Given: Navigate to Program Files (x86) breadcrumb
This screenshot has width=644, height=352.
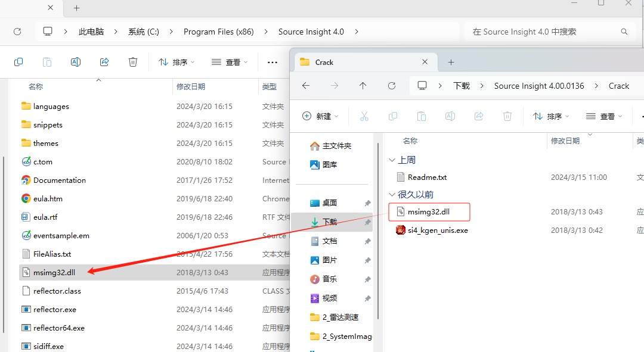Looking at the screenshot, I should (218, 32).
